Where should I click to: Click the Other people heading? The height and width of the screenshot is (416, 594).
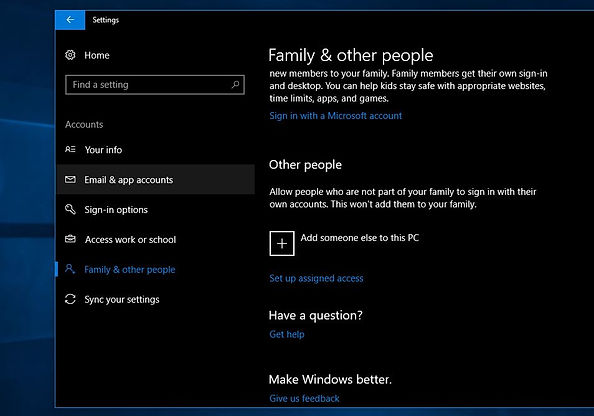[305, 165]
